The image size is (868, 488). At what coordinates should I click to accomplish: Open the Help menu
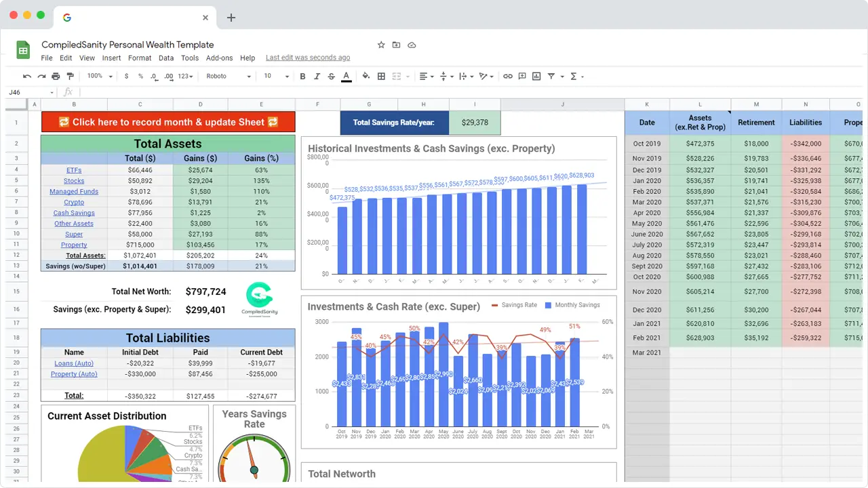(x=248, y=58)
